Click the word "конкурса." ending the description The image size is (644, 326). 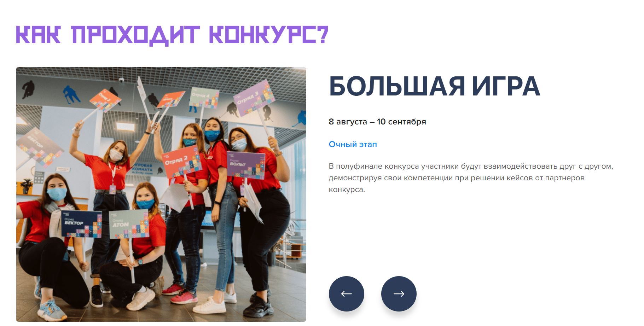tap(347, 190)
